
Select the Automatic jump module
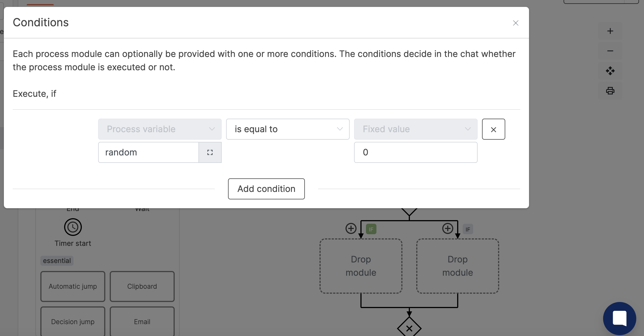coord(72,286)
